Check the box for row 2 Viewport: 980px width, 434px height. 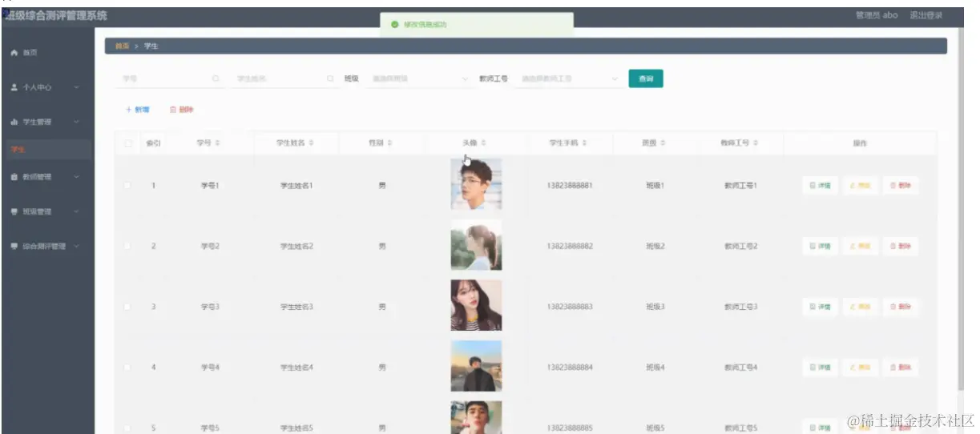(x=127, y=246)
